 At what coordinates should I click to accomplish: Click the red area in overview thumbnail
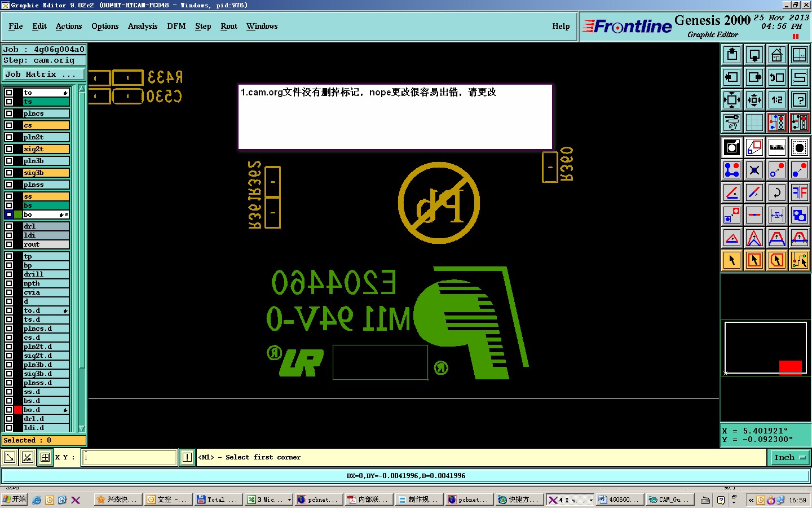[790, 367]
